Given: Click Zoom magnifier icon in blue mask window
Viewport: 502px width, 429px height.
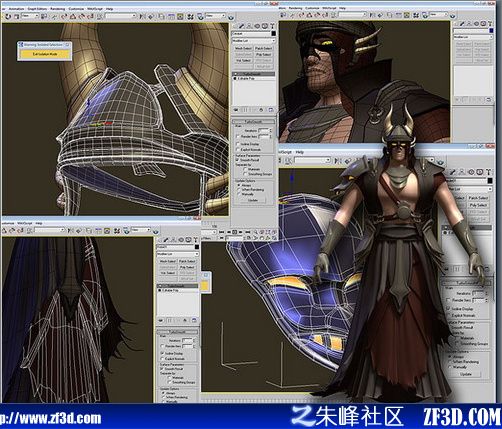Looking at the screenshot, I should (x=255, y=232).
